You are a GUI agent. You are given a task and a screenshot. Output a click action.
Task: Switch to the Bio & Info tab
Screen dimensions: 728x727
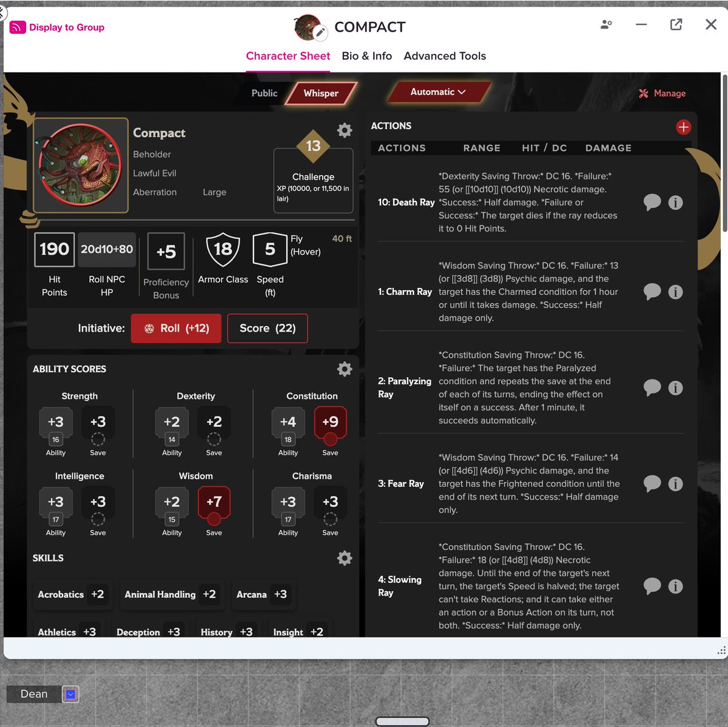pyautogui.click(x=366, y=56)
